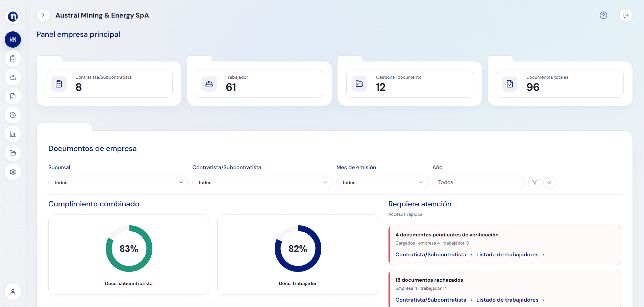Open the Contratista/Subcontratista filter dropdown
The image size is (644, 307).
(x=263, y=182)
